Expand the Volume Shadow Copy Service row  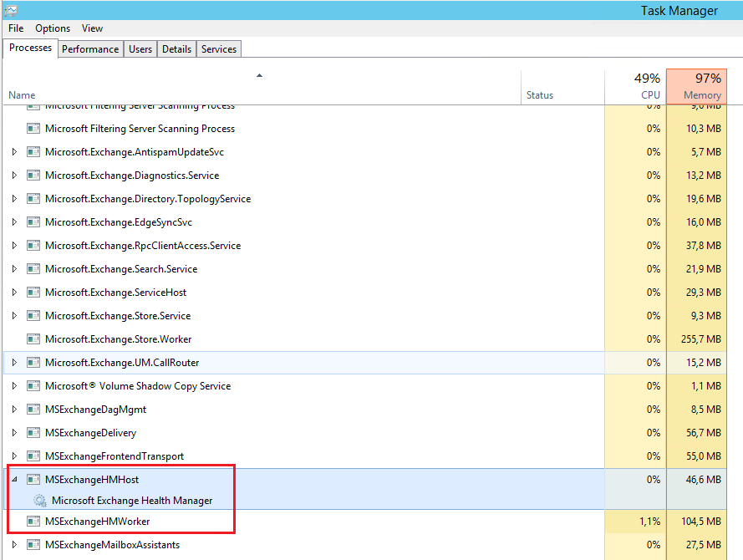pos(14,386)
